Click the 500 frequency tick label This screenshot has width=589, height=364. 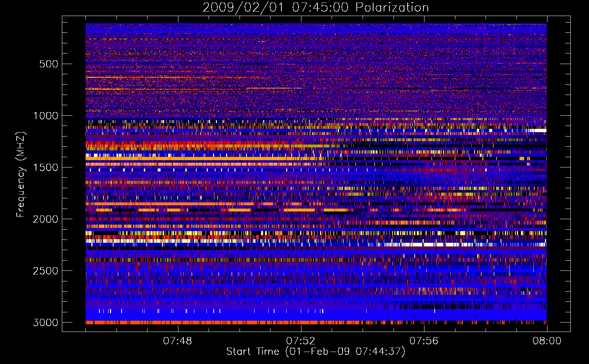48,64
